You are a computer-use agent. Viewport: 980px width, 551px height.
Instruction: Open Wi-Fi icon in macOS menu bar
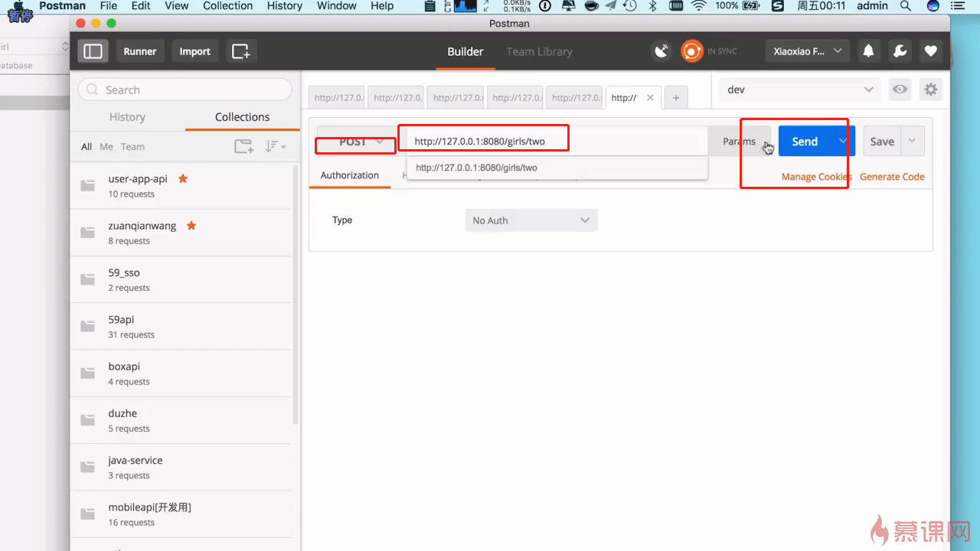(698, 6)
